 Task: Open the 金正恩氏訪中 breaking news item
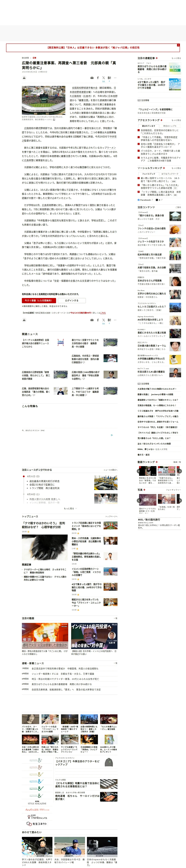click(x=65, y=669)
